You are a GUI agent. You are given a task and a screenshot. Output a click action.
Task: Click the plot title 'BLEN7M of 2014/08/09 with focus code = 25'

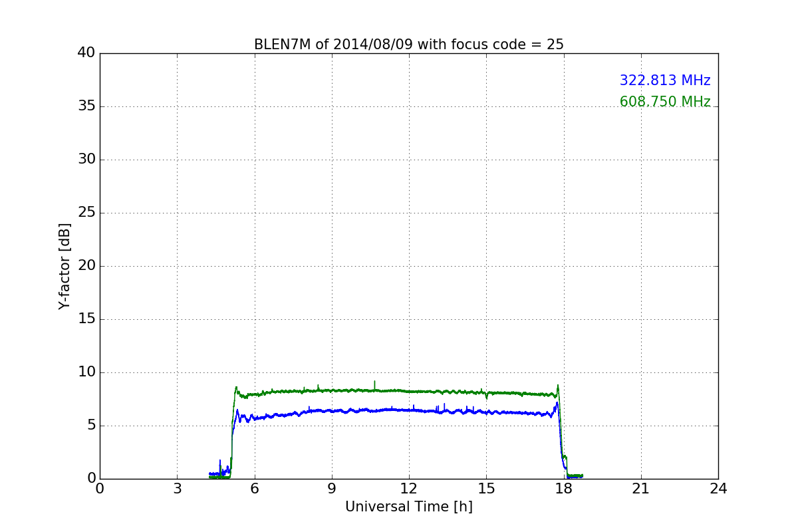pyautogui.click(x=409, y=45)
